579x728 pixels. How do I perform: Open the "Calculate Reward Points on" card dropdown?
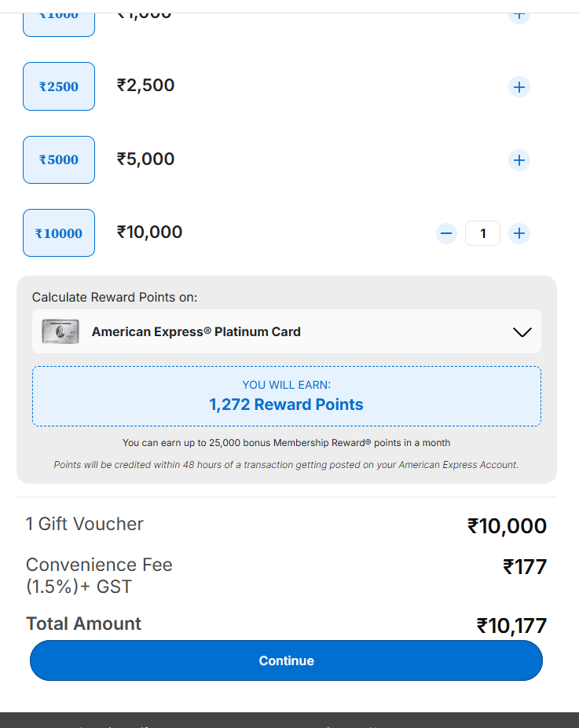click(286, 331)
